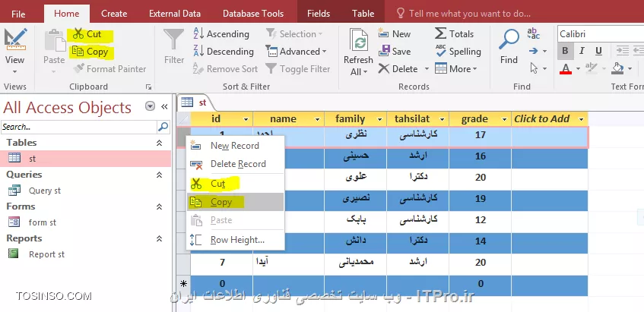Switch to External Data tab
644x312 pixels.
pos(175,14)
